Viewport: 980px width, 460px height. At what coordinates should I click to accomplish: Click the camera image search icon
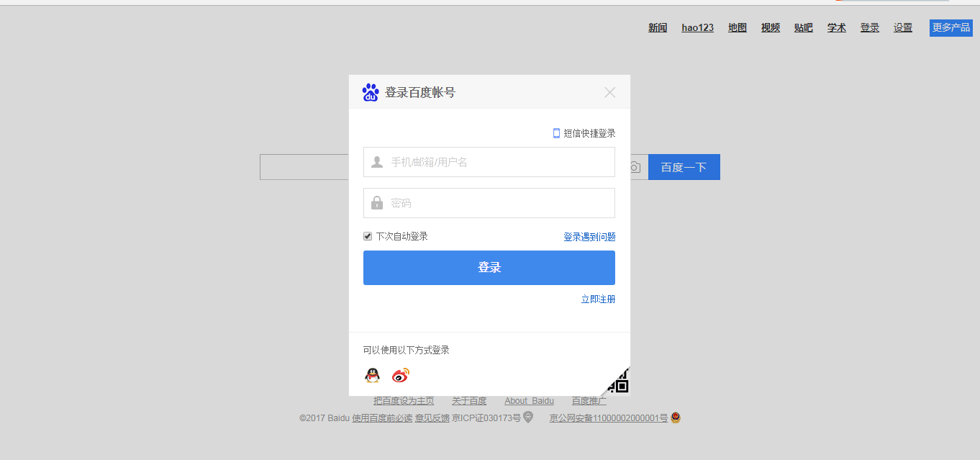point(635,167)
